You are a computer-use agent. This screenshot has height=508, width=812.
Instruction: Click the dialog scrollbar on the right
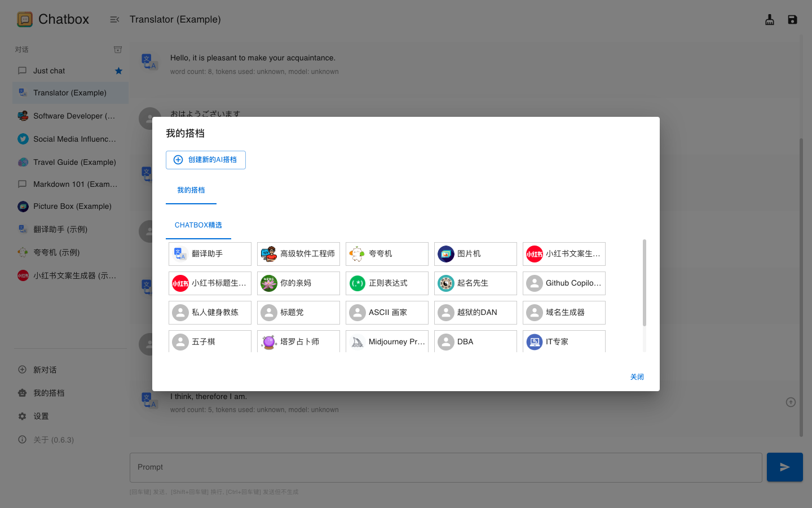645,282
